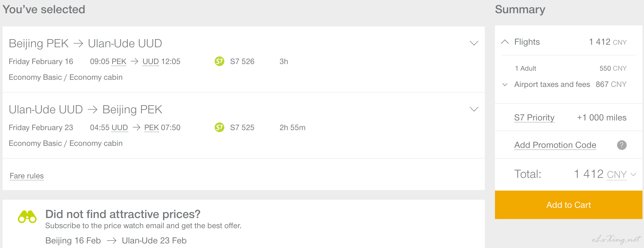Image resolution: width=644 pixels, height=248 pixels.
Task: Click the S7 airline logo for flight 525
Action: (x=219, y=127)
